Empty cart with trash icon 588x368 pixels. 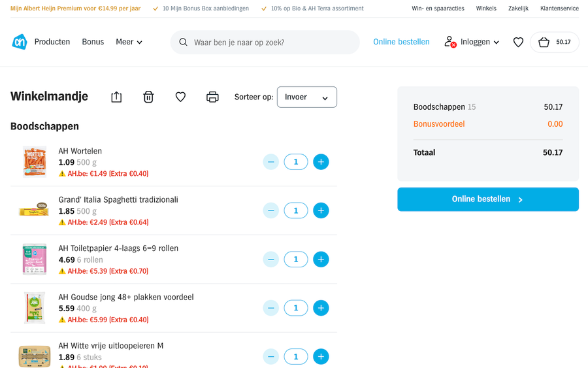(x=148, y=97)
